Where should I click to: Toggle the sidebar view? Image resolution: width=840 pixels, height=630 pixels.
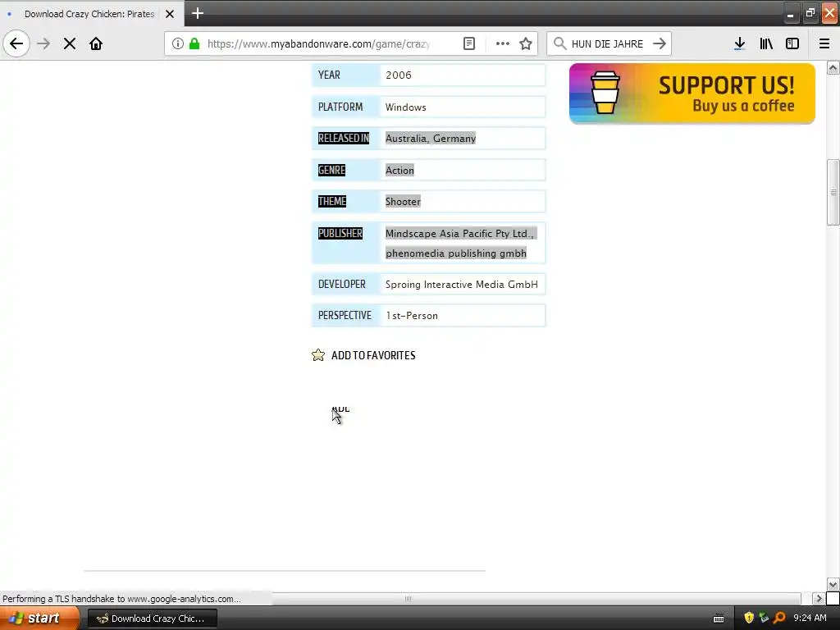pos(792,43)
